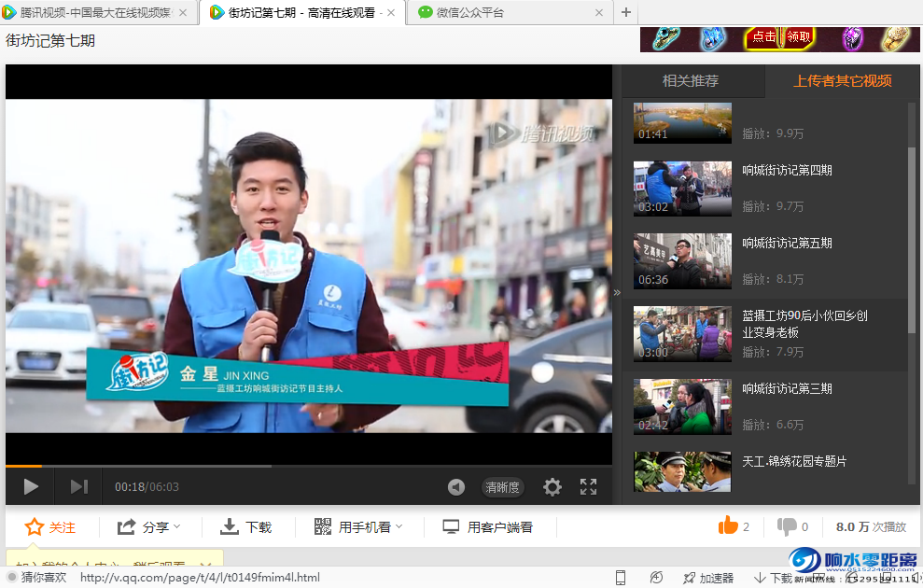This screenshot has height=588, width=923.
Task: Open 天工.锦绣花园专题片 video title
Action: [x=794, y=461]
